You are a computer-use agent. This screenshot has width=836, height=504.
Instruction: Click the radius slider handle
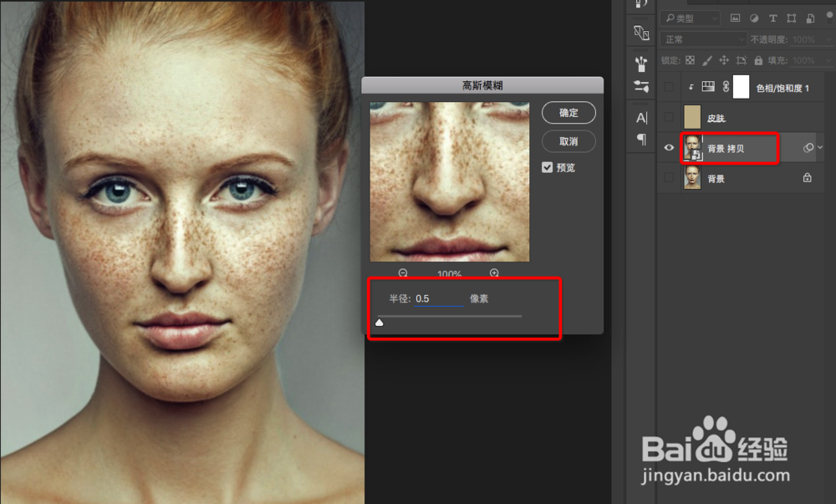(x=379, y=323)
